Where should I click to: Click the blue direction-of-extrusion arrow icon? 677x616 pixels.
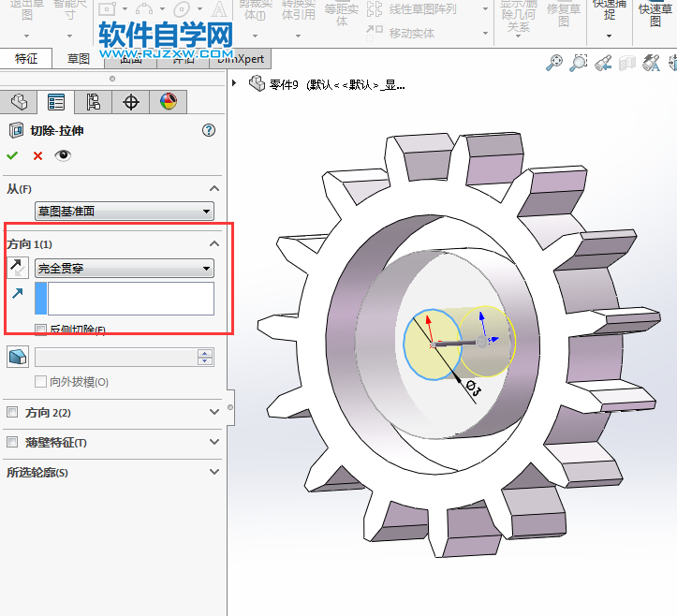(x=17, y=294)
